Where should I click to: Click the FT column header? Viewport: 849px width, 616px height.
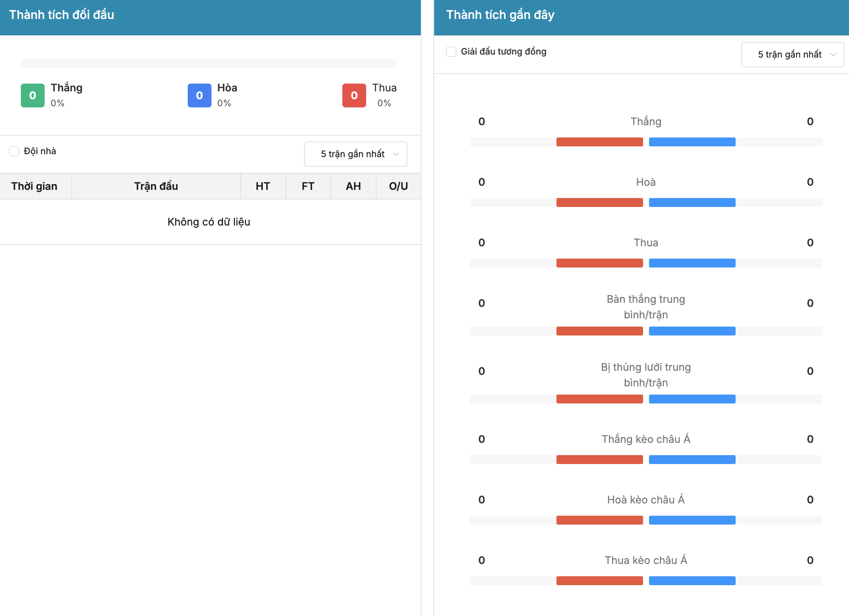coord(308,186)
